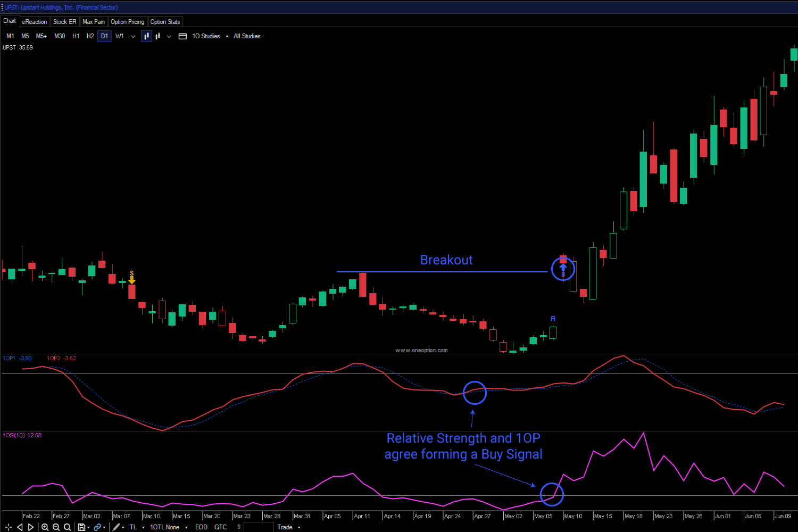798x532 pixels.
Task: Open the timeframe selection dropdown next to W1
Action: point(132,36)
